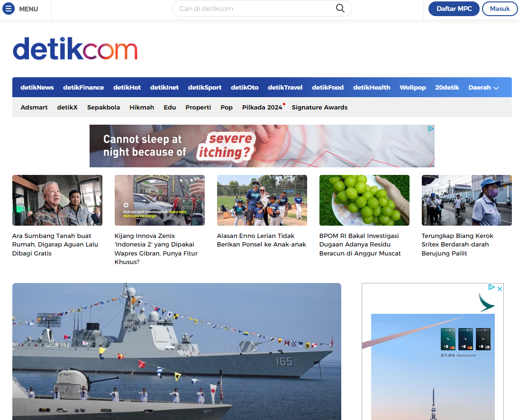
Task: Click the detikcom logo
Action: click(x=75, y=49)
